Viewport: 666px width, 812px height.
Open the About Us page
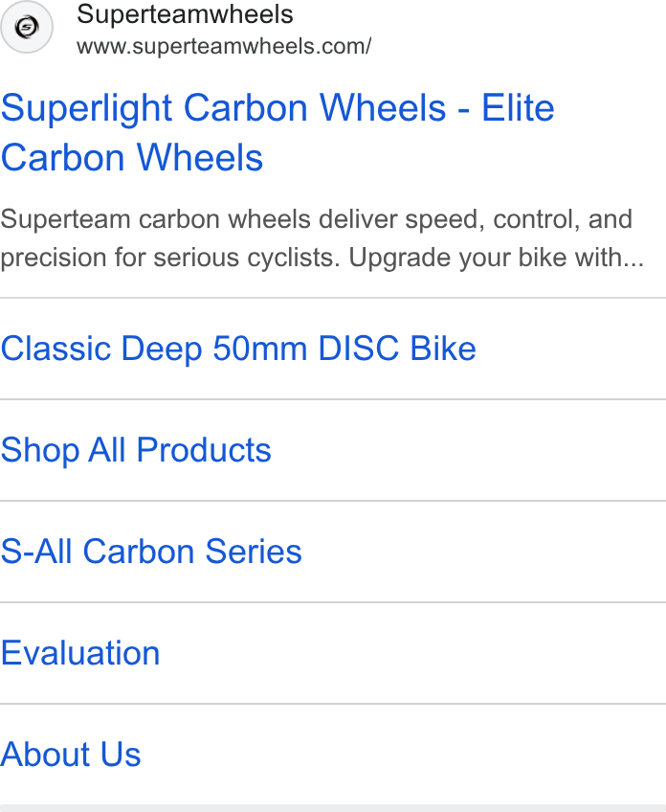[71, 755]
